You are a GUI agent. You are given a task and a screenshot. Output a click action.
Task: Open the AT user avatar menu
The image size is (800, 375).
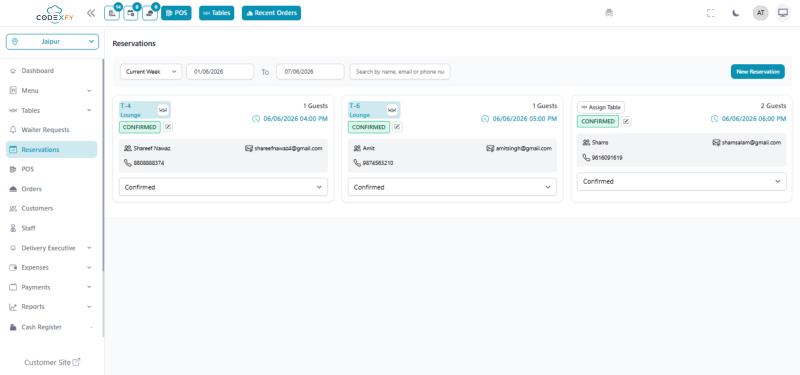(x=761, y=13)
